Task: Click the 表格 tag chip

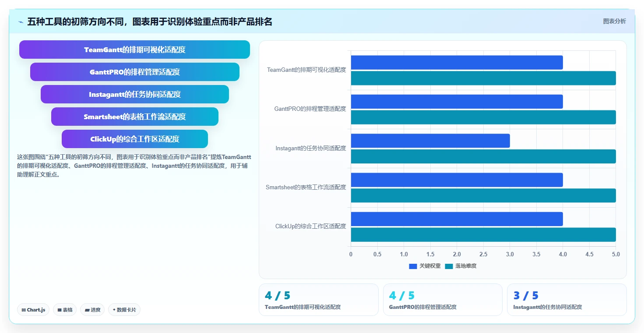Action: click(x=65, y=310)
